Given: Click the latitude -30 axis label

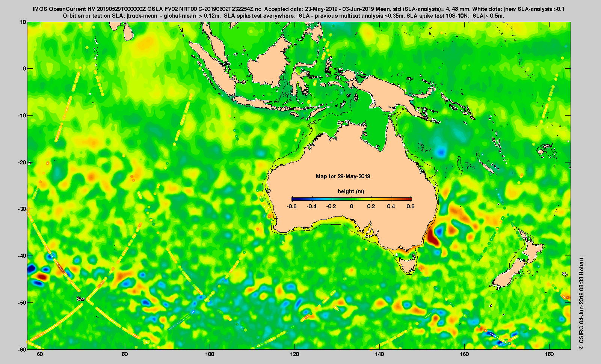Looking at the screenshot, I should pyautogui.click(x=22, y=209).
